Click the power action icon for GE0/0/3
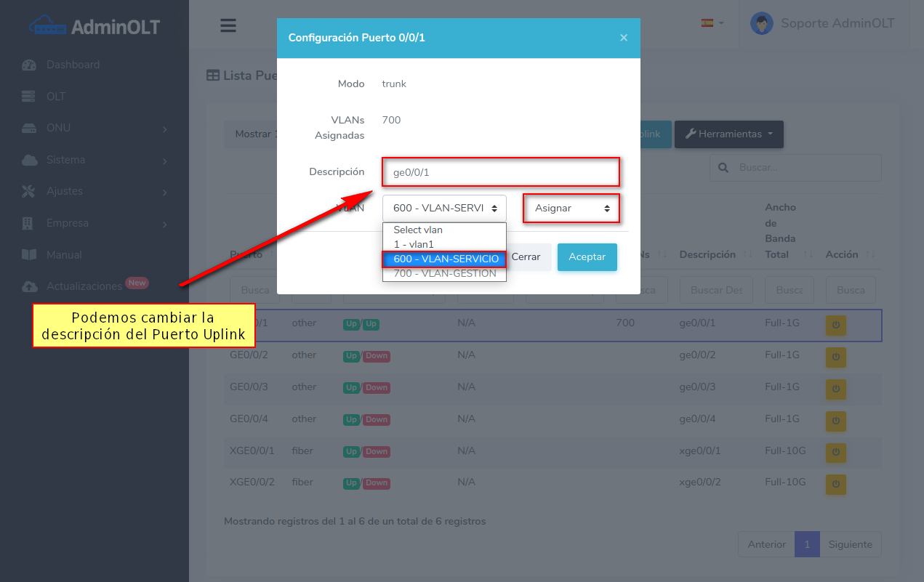 tap(835, 389)
